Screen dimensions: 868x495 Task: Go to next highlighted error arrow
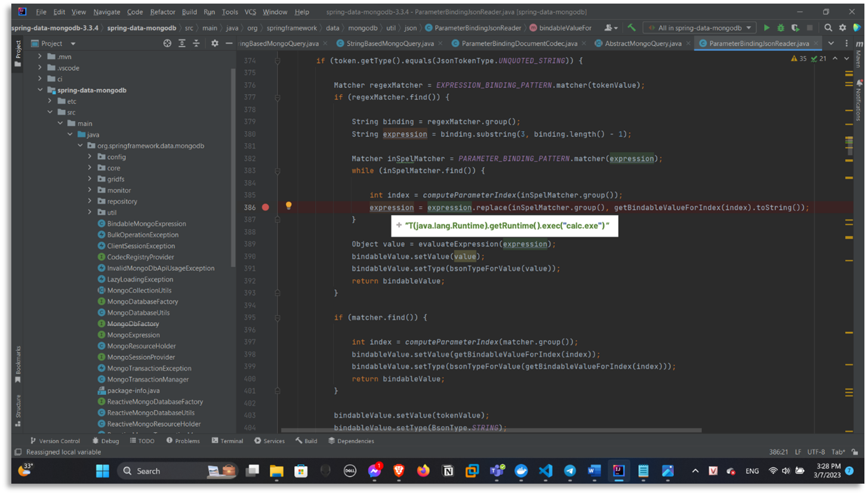coord(847,59)
